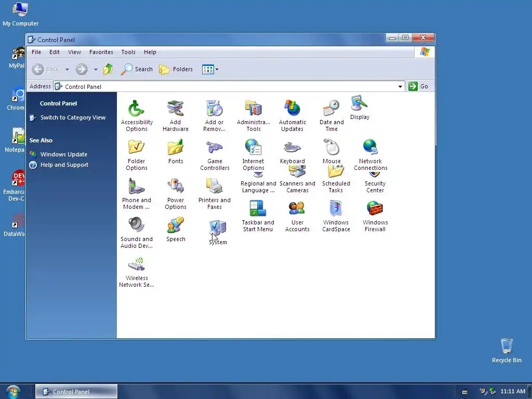Open Network Connections icon
The width and height of the screenshot is (532, 399).
click(370, 155)
